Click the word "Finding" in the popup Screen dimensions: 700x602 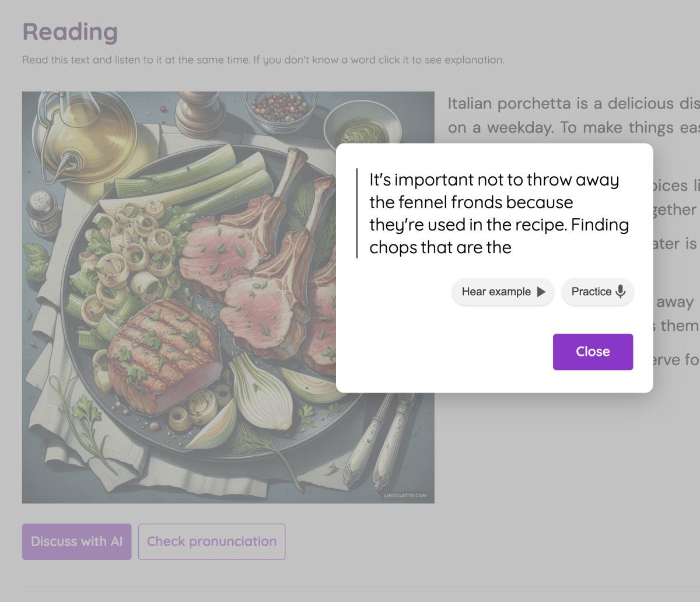600,225
